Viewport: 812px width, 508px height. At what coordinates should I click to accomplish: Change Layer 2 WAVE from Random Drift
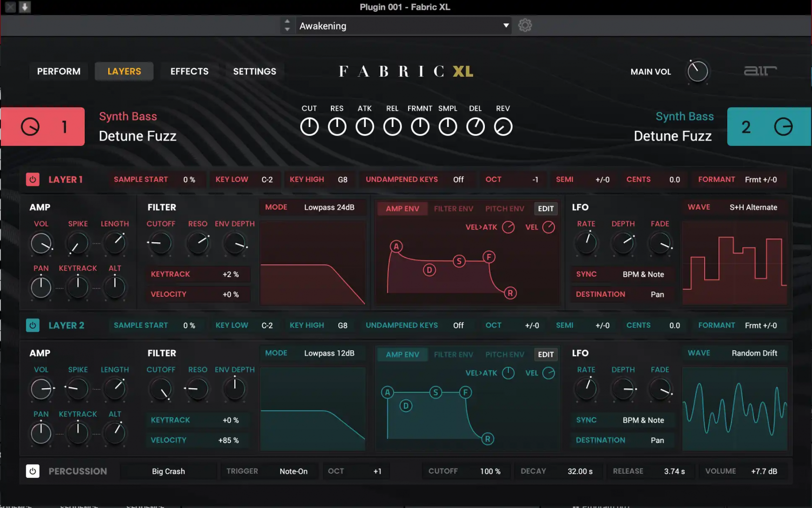[x=755, y=353]
